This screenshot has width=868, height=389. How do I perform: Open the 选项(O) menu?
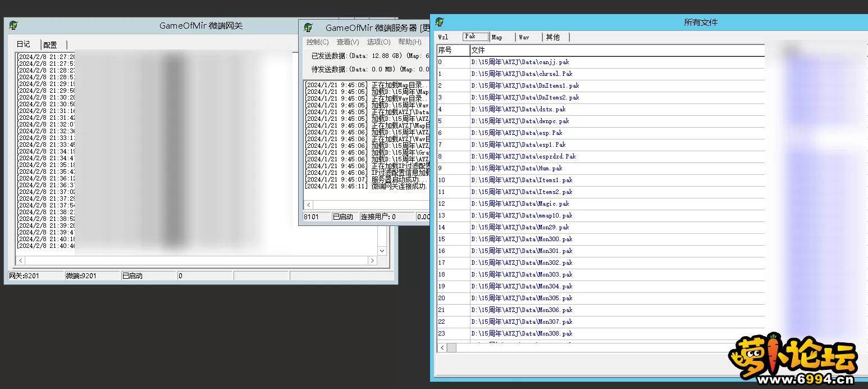(378, 42)
